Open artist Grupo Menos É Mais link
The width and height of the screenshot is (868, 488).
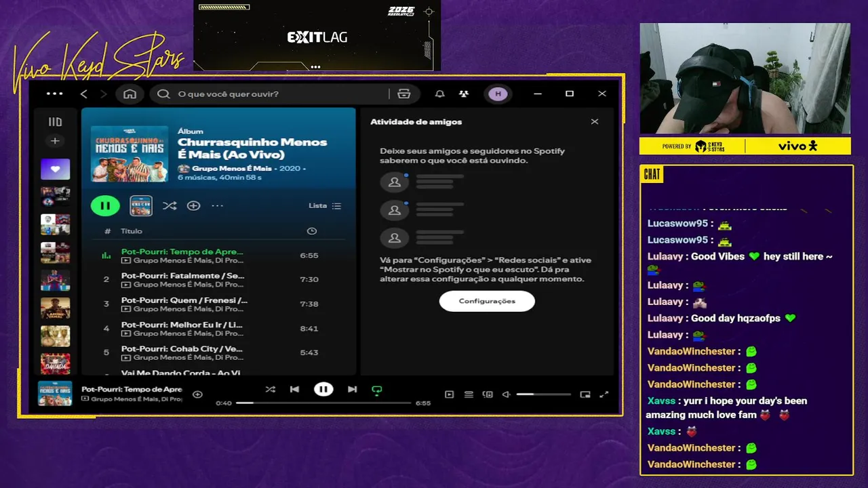(231, 168)
